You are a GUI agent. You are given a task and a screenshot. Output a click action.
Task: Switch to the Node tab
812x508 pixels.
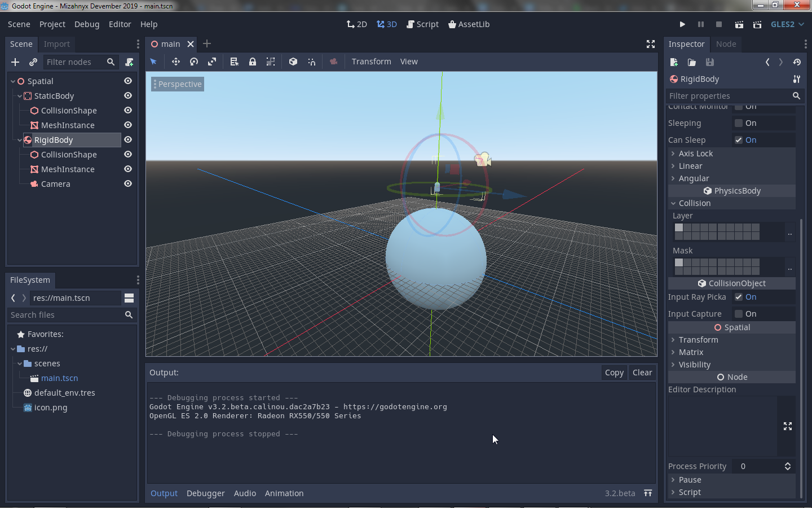pos(726,44)
